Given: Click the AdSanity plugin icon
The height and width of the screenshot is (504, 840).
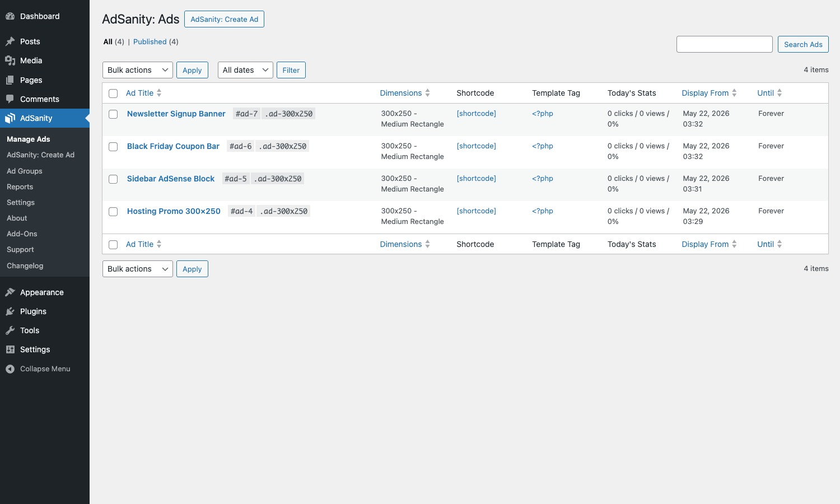Looking at the screenshot, I should (10, 118).
